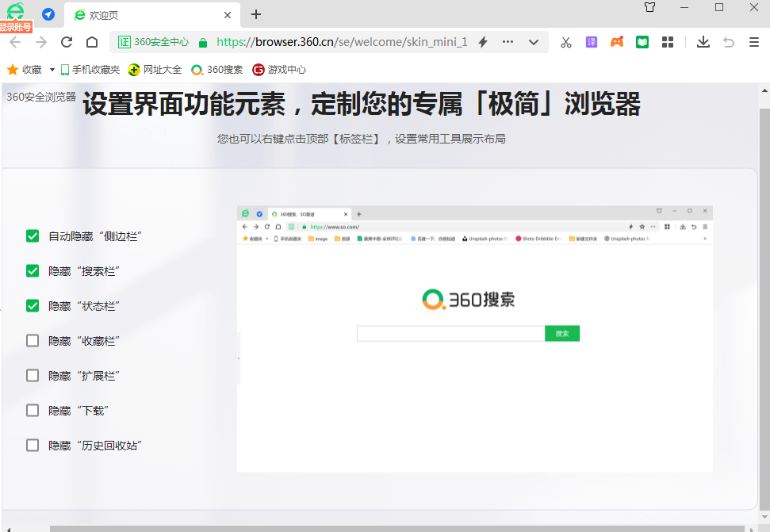Open 360搜索 bookmark

coord(216,70)
